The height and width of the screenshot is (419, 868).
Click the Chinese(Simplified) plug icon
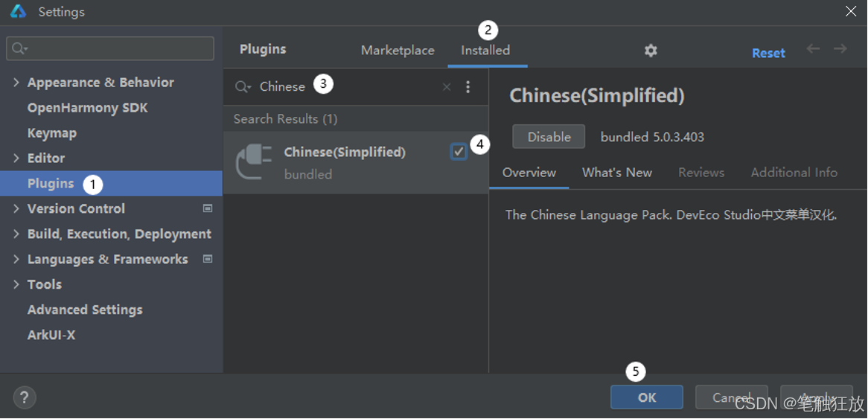254,161
